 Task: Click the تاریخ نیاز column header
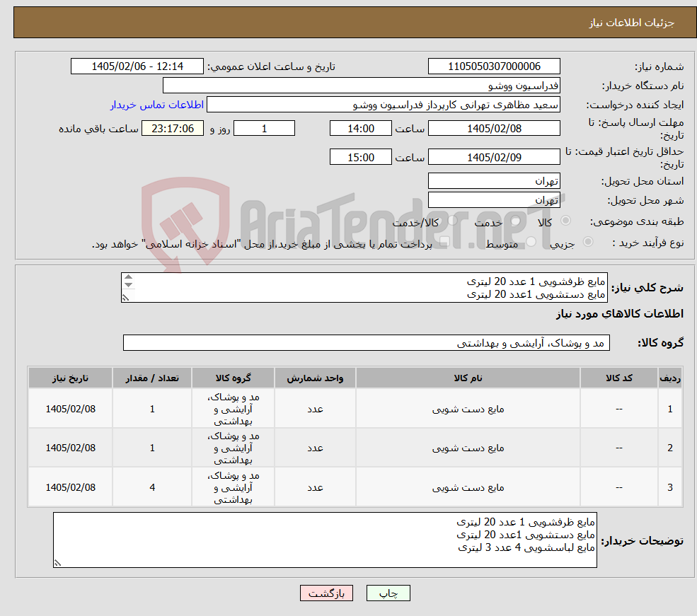point(70,378)
